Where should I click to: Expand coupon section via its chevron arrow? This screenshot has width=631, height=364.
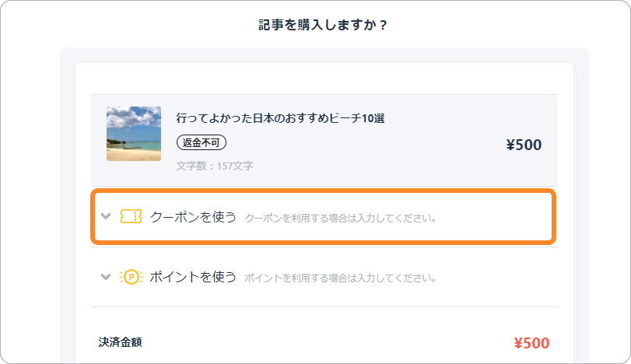tap(106, 216)
